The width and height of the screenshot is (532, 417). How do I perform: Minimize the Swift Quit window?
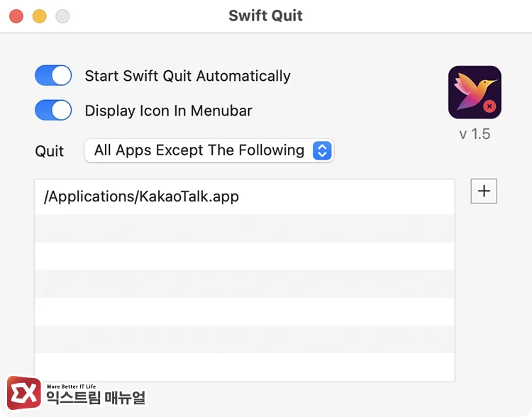(x=39, y=16)
